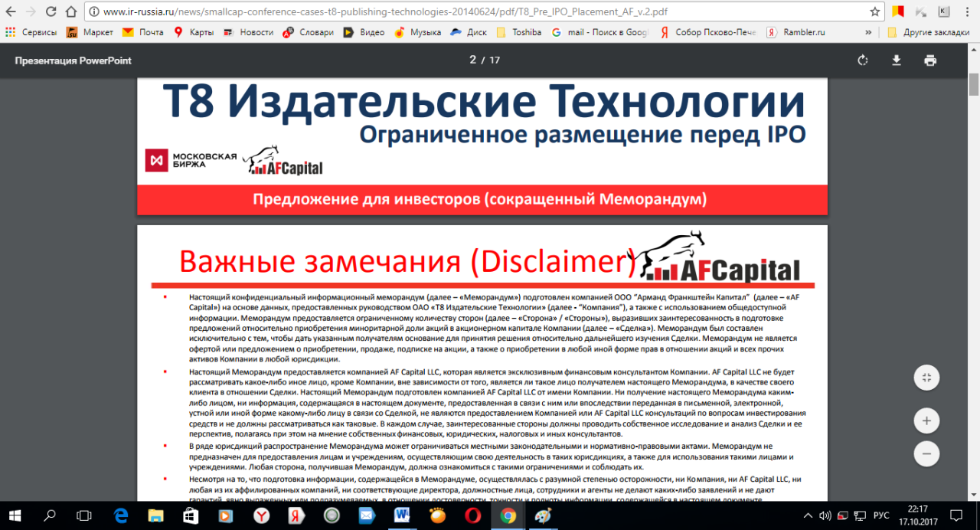Click the vertical scrollbar thumb

pos(974,83)
